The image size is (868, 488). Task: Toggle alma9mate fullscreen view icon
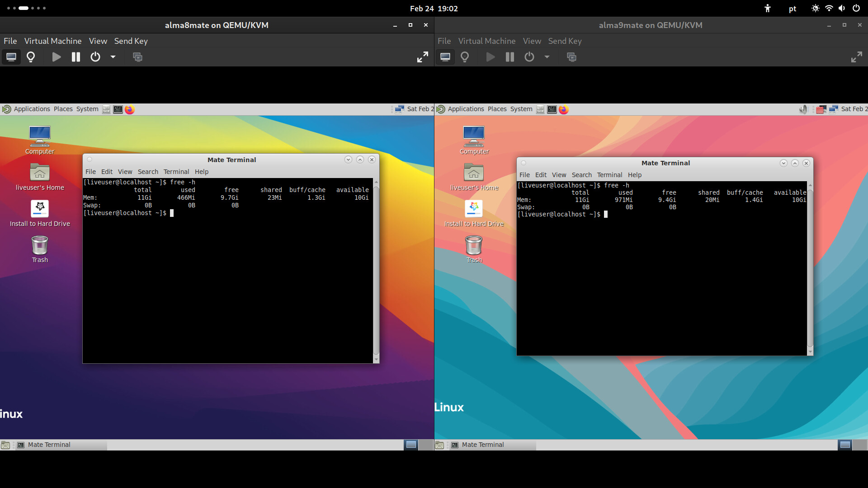[856, 57]
